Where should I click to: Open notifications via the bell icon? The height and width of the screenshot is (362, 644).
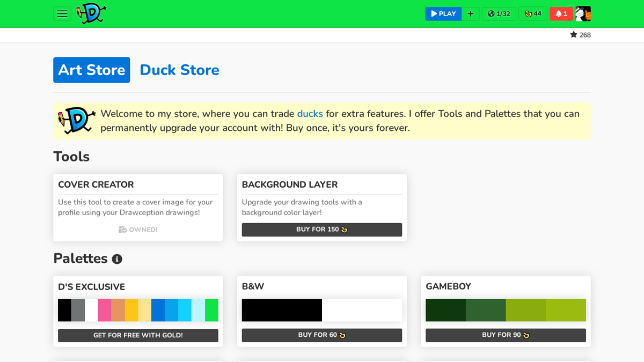point(561,13)
